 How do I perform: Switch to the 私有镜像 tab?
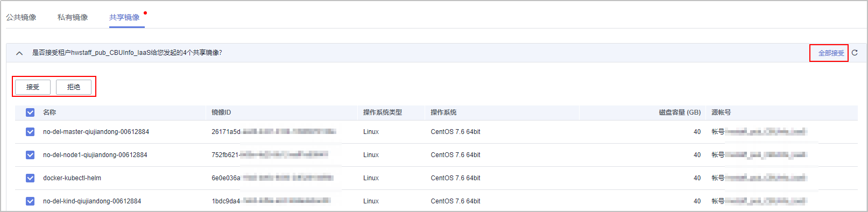coord(73,17)
